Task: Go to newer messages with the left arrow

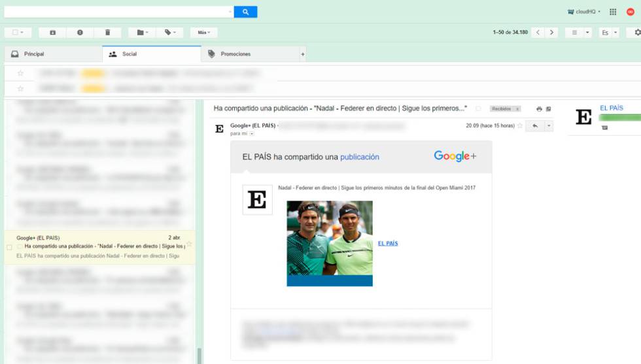Action: 538,32
